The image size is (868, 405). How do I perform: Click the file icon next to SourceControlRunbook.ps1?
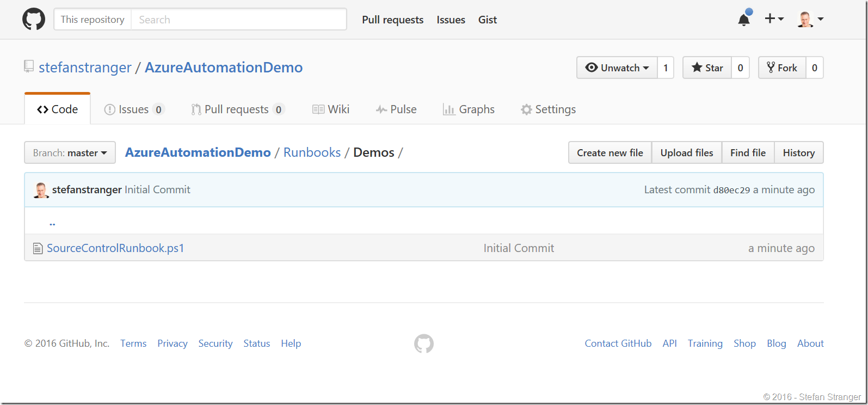pyautogui.click(x=38, y=248)
